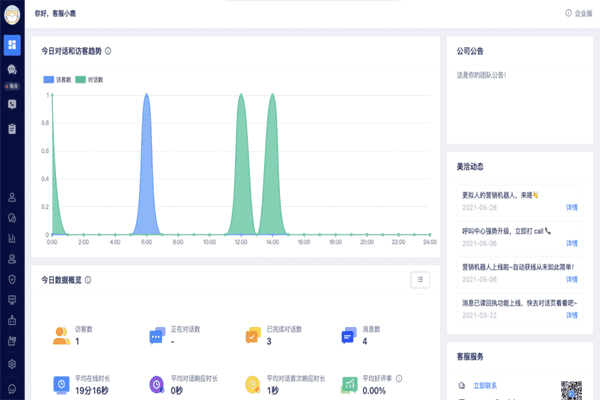
Task: Open 详情 for 消息已读回执功能上线 news
Action: [572, 315]
